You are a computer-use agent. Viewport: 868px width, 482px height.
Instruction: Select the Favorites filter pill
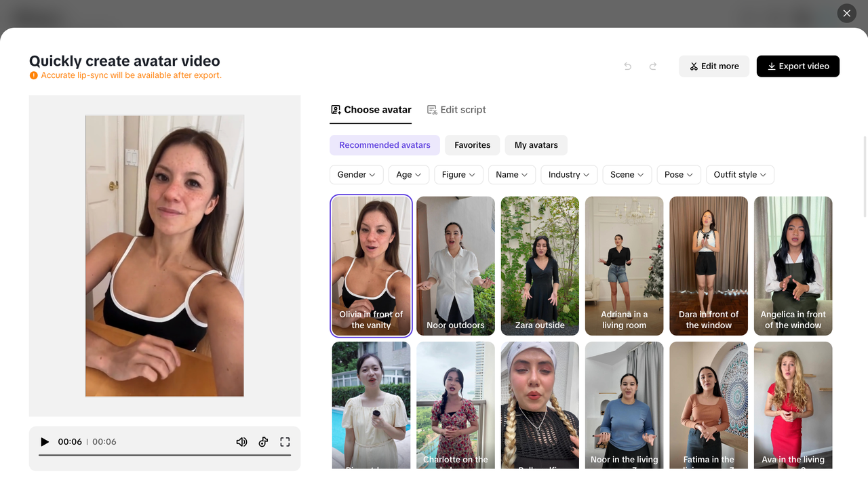[x=472, y=144]
